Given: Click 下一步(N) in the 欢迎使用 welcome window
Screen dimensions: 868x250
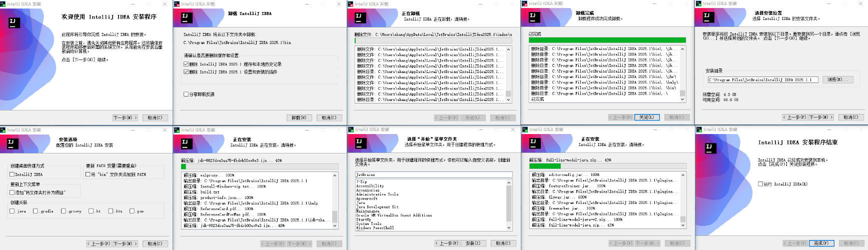Looking at the screenshot, I should coord(125,118).
